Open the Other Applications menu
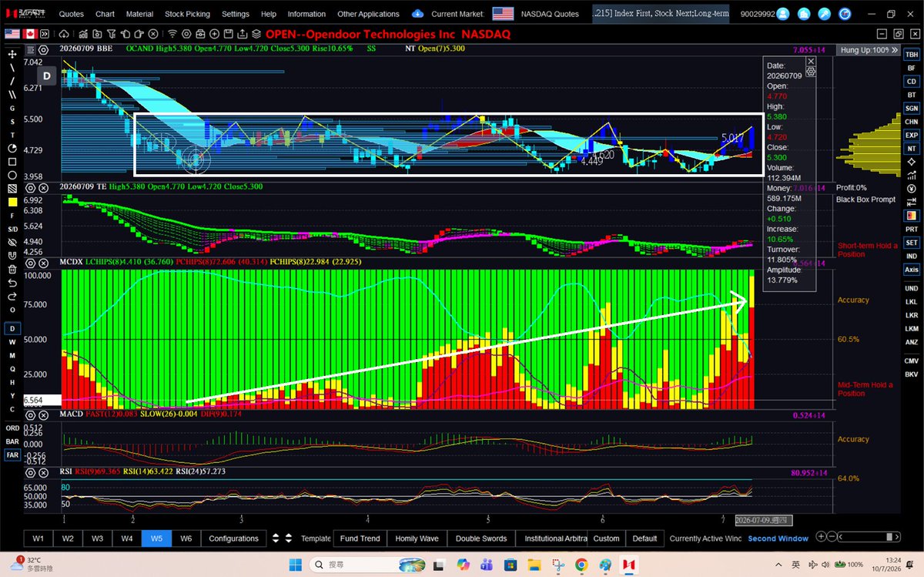 coord(368,14)
